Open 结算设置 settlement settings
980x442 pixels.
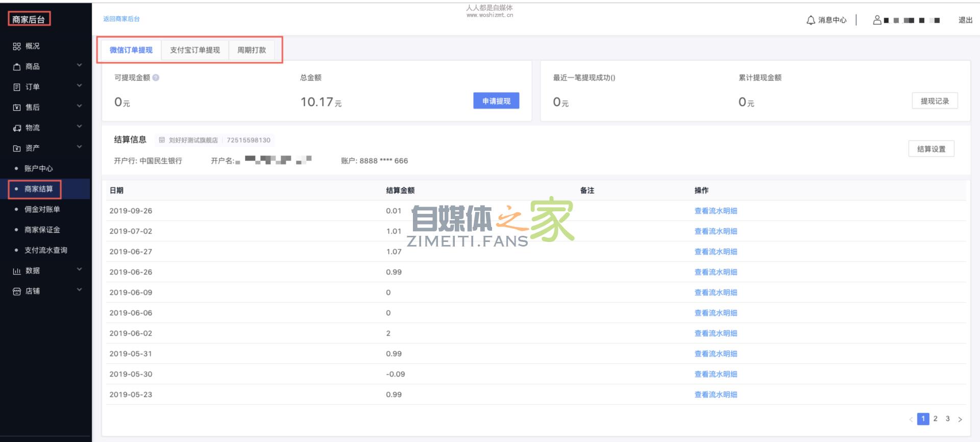point(930,149)
